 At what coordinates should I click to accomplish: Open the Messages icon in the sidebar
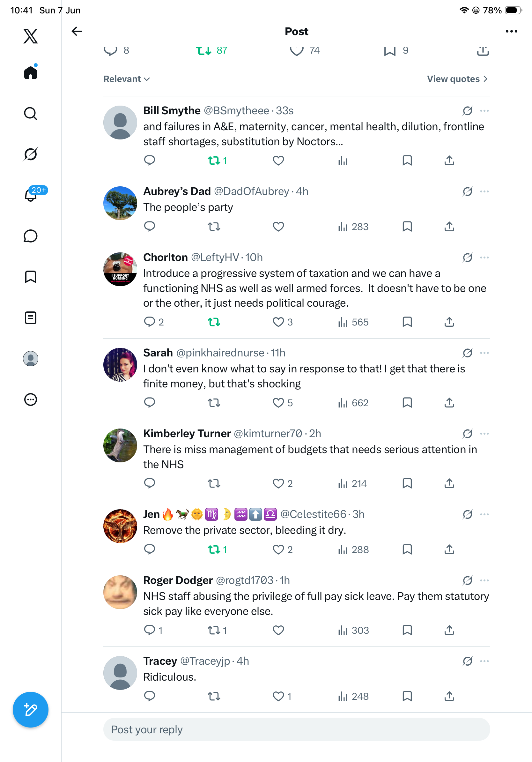pyautogui.click(x=31, y=236)
